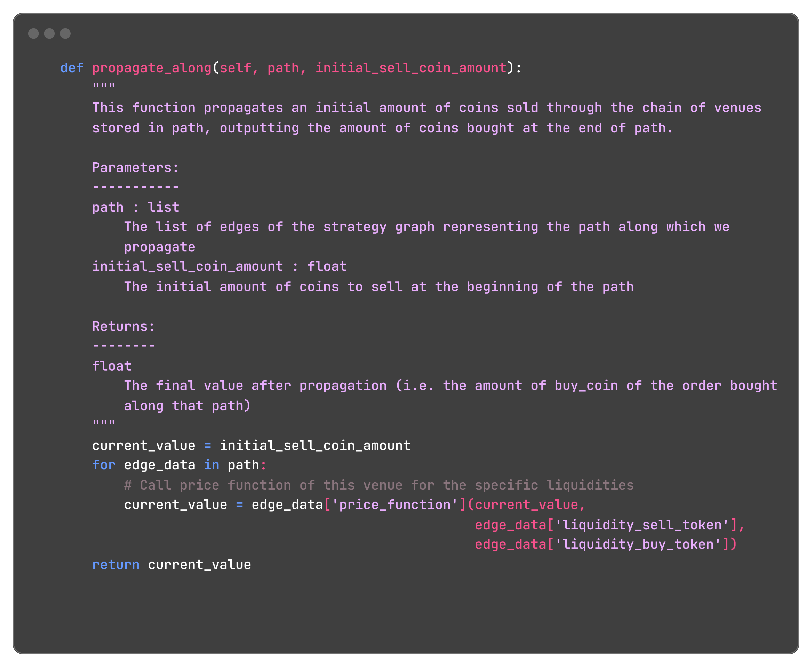This screenshot has height=667, width=812.
Task: Click the closing triple-quote of the docstring
Action: pos(104,423)
